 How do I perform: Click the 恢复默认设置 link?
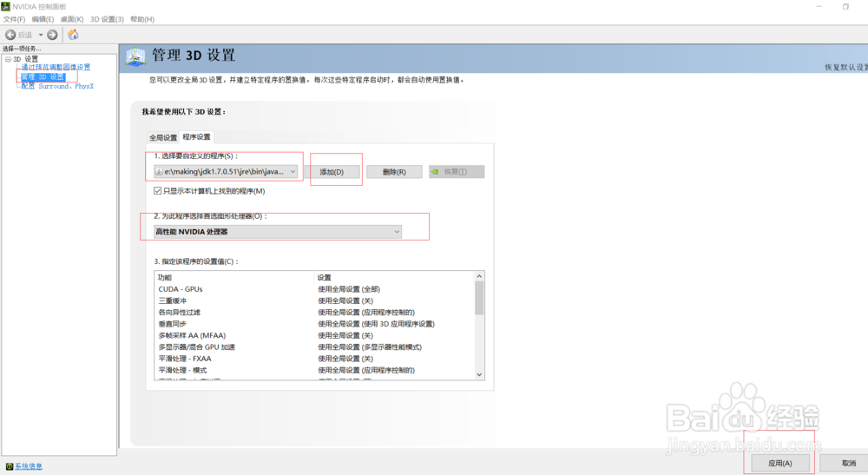(846, 67)
